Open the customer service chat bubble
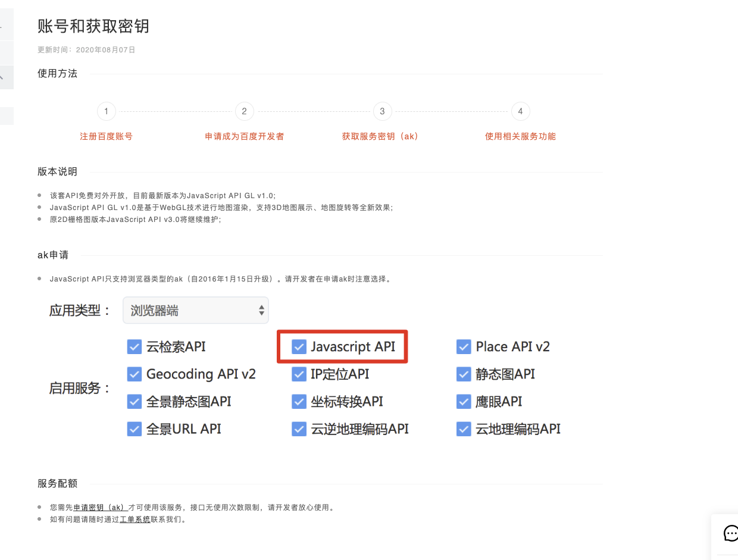Image resolution: width=738 pixels, height=560 pixels. [730, 533]
